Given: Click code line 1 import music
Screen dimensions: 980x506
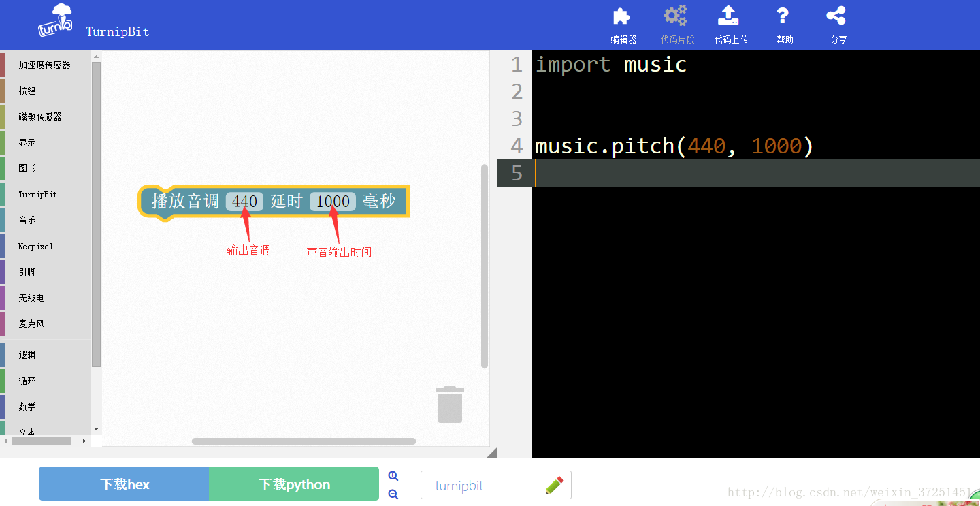Looking at the screenshot, I should [610, 64].
